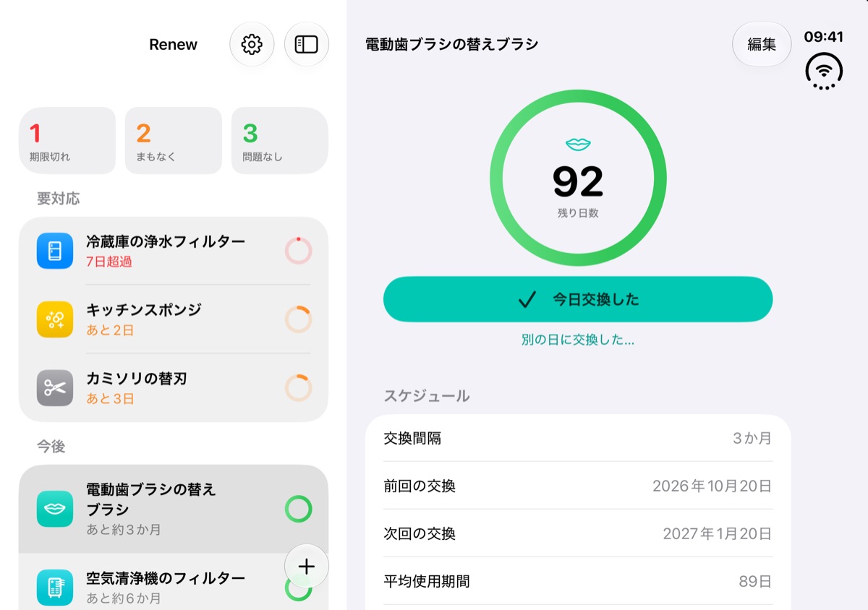Tap the air purifier filter icon
Screen dimensions: 868x610
[55, 588]
